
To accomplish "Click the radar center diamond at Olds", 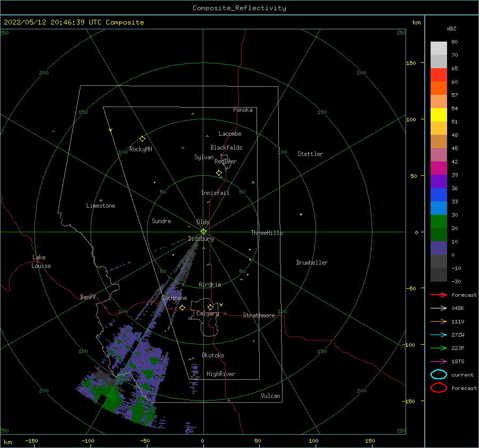I will 203,232.
